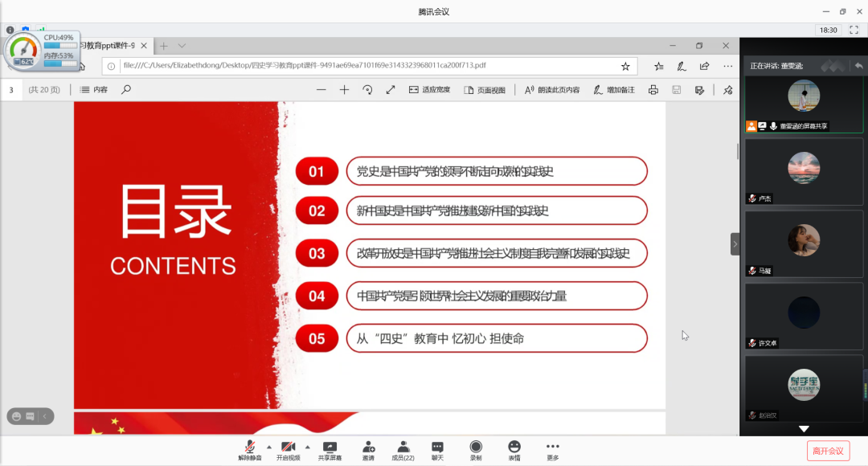Click the rotate page icon in PDF toolbar
The width and height of the screenshot is (868, 466).
coord(367,90)
